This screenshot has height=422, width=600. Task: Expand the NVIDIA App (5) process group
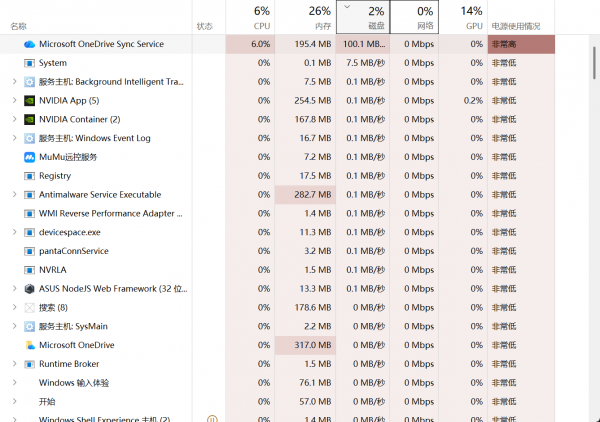tap(13, 101)
